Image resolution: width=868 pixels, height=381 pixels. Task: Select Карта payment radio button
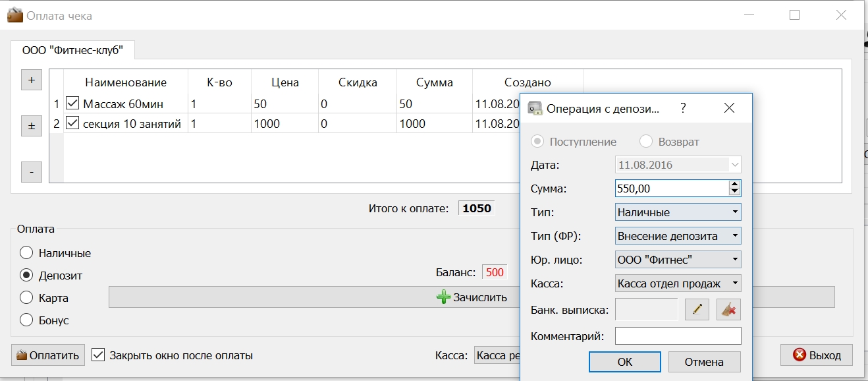26,298
